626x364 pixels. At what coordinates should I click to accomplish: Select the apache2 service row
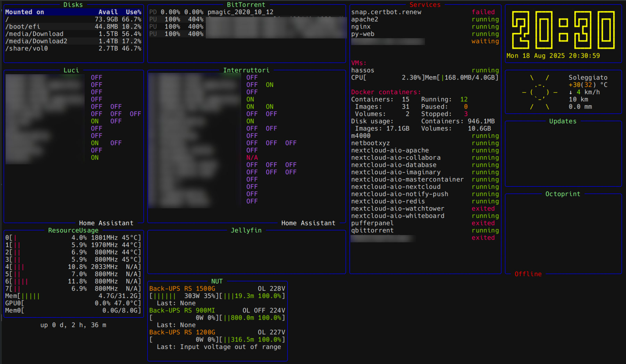[x=425, y=19]
